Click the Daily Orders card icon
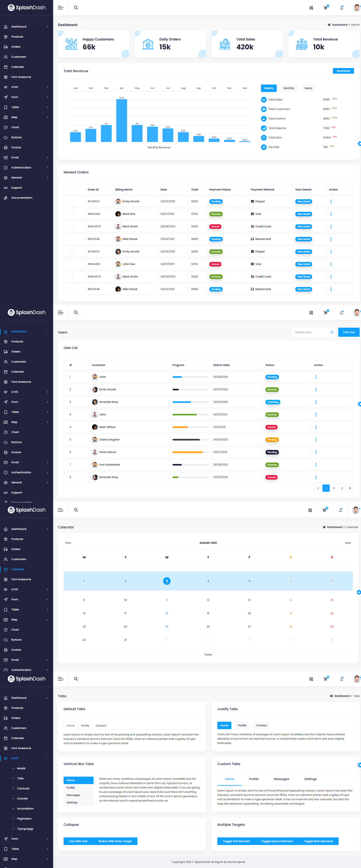 148,44
